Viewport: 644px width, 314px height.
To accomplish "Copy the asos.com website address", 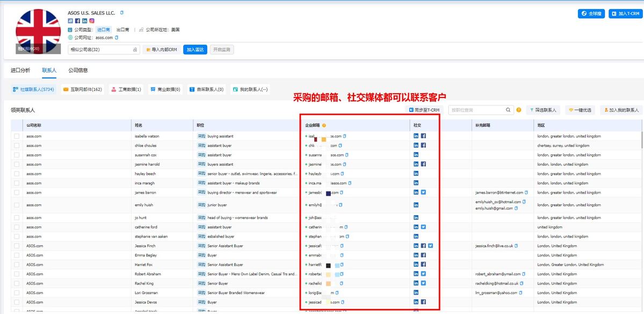I will point(116,38).
